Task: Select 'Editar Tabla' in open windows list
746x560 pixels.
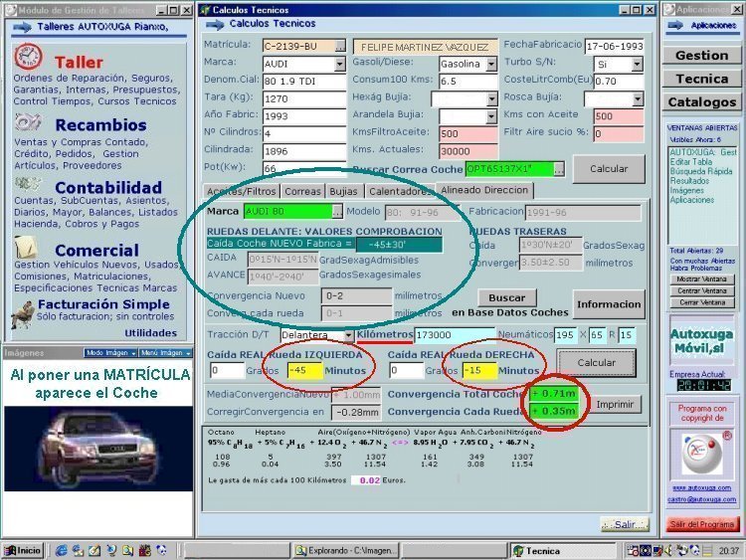Action: coord(691,162)
